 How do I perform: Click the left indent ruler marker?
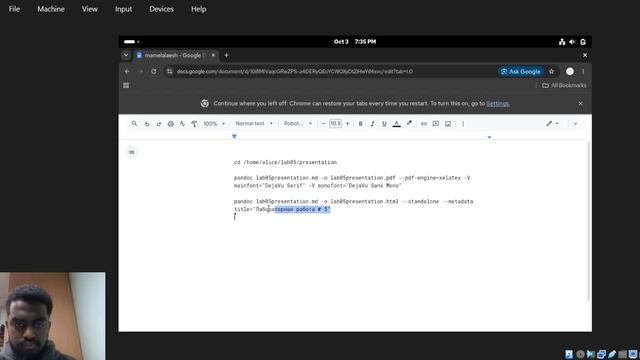click(234, 136)
